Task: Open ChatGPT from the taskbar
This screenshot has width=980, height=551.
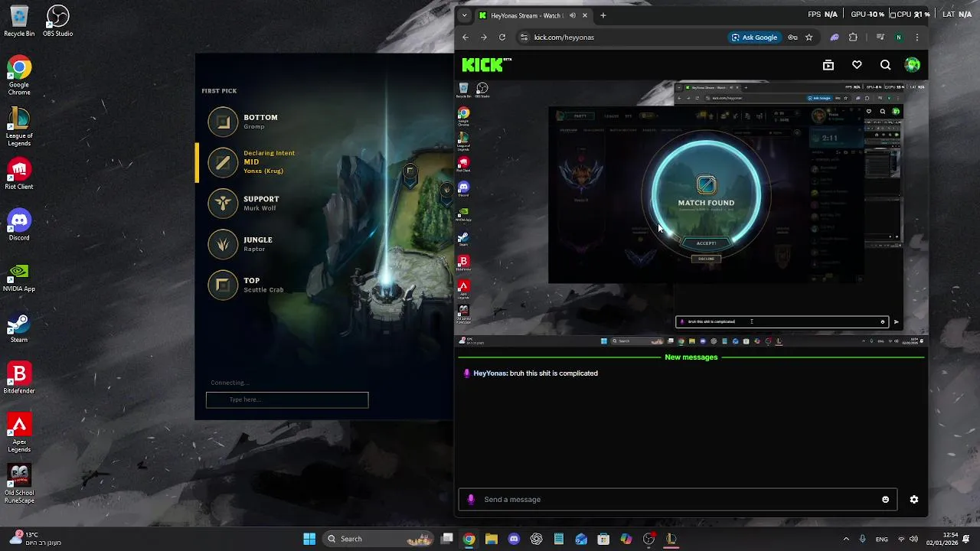Action: pos(536,539)
